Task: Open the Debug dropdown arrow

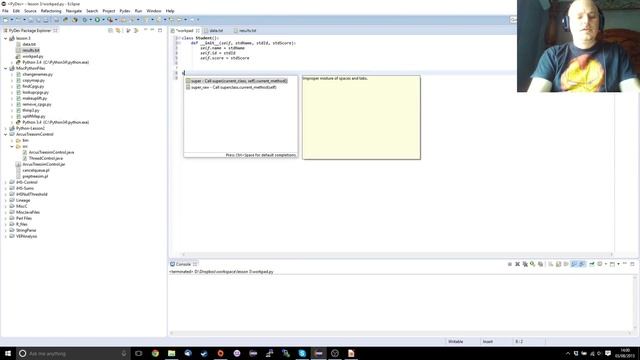Action: point(90,20)
